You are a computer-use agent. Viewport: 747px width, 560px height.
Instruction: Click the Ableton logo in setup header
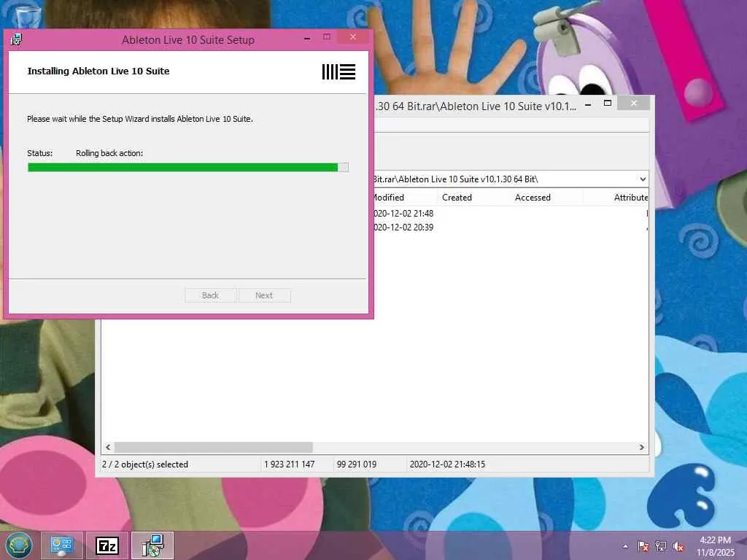point(338,71)
